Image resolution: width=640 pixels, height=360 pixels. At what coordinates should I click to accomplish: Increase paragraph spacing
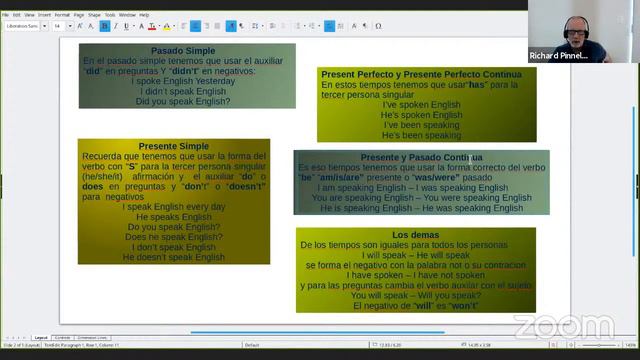[x=273, y=26]
